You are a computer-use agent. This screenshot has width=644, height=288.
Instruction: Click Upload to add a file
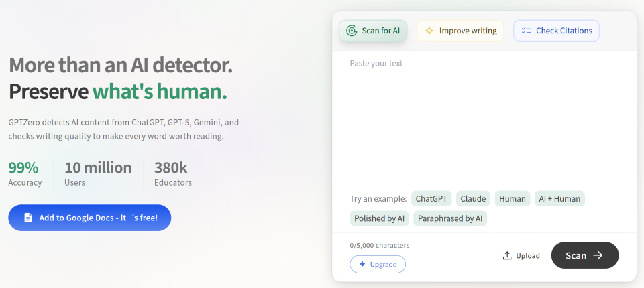[521, 255]
